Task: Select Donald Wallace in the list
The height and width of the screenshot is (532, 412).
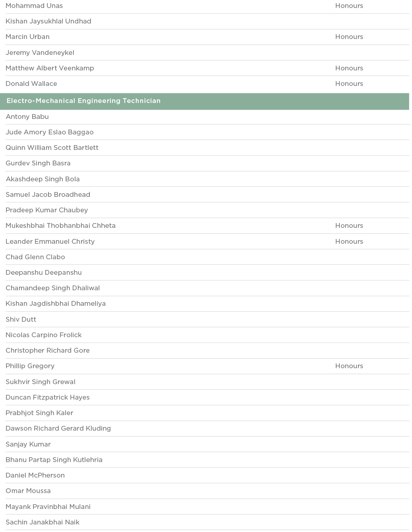Action: pyautogui.click(x=31, y=84)
